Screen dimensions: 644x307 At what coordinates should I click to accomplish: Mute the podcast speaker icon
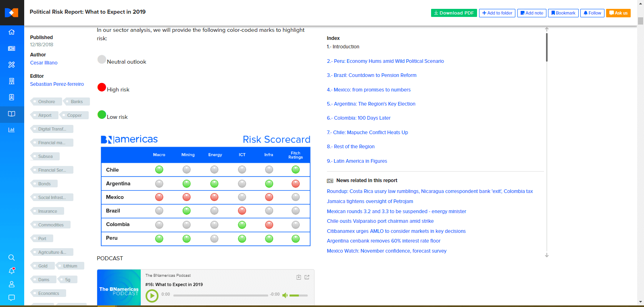point(285,295)
